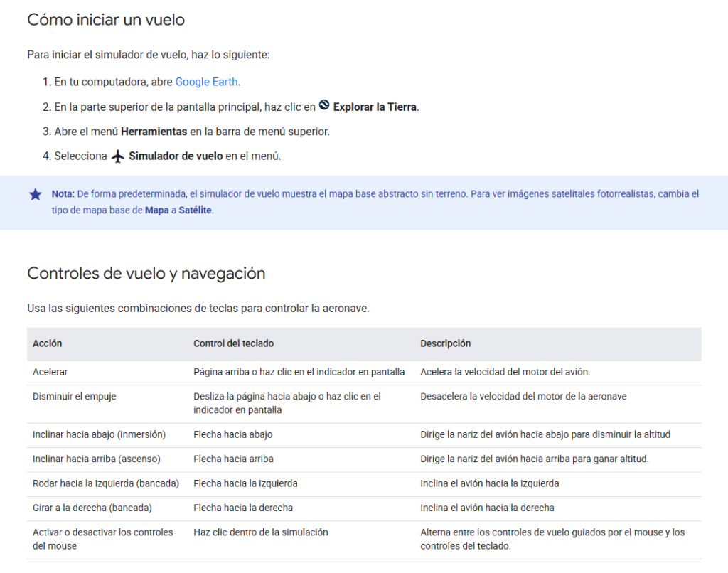The height and width of the screenshot is (573, 728).
Task: Click the Acción column header
Action: coord(48,343)
